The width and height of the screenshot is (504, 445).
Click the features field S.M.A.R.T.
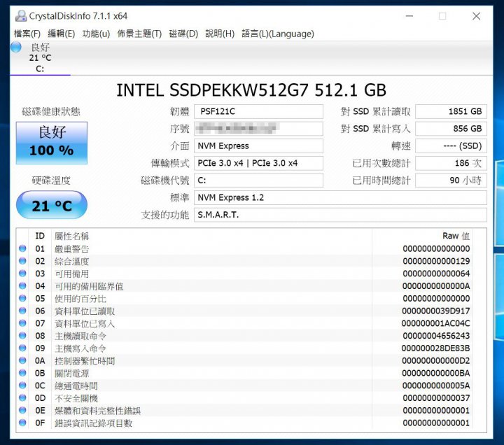coord(340,215)
